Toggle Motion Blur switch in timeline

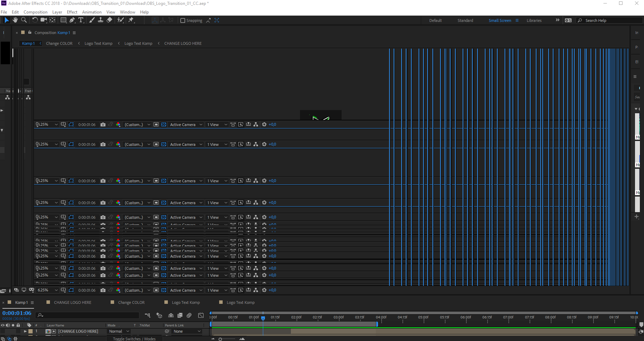point(189,315)
